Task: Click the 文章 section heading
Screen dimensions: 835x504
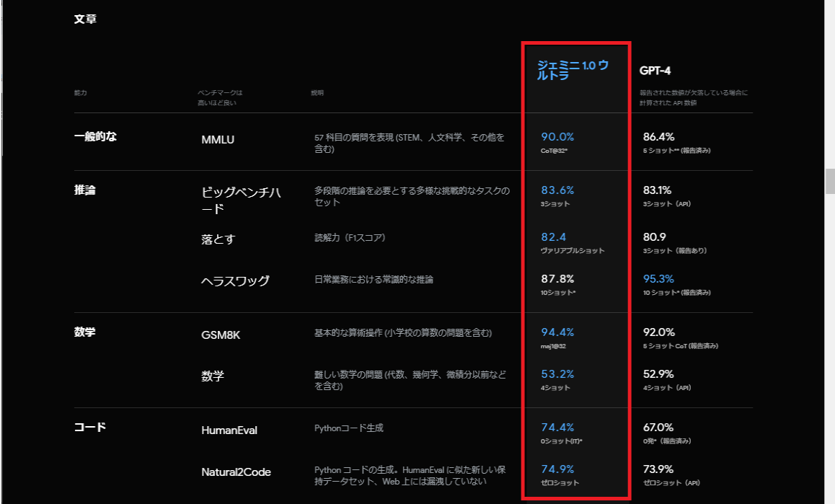Action: click(x=85, y=19)
